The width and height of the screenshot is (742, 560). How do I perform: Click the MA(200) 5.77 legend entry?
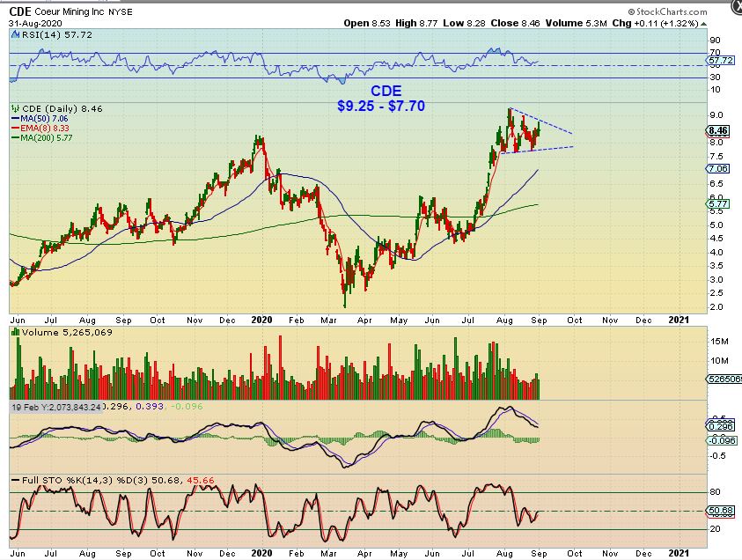click(x=47, y=137)
